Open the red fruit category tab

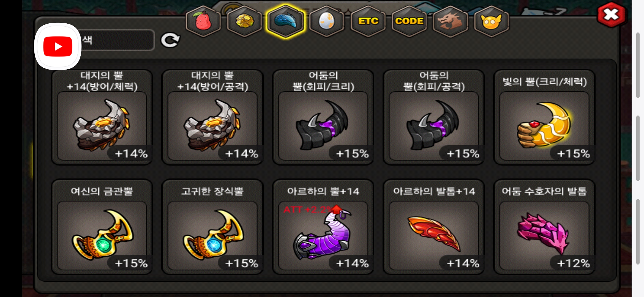[x=203, y=21]
